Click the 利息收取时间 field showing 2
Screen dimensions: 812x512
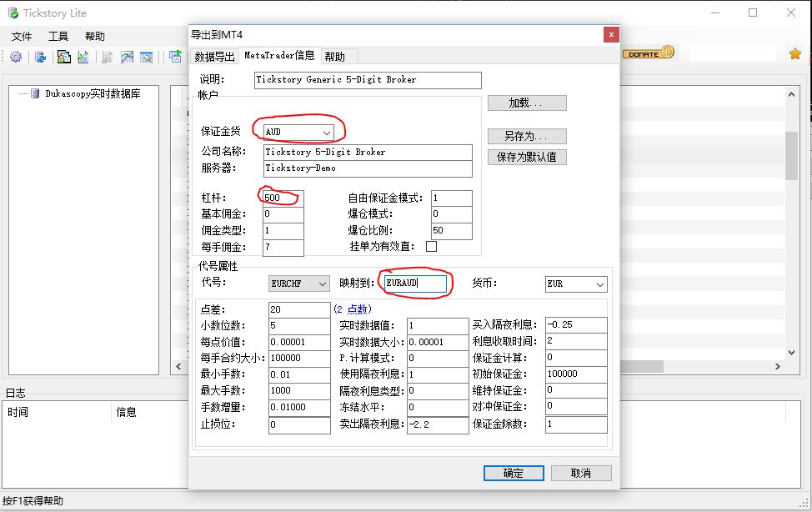point(576,341)
